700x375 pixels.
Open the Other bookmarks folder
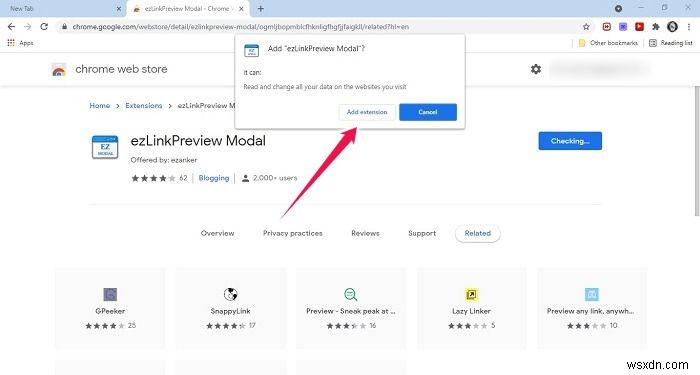click(608, 43)
